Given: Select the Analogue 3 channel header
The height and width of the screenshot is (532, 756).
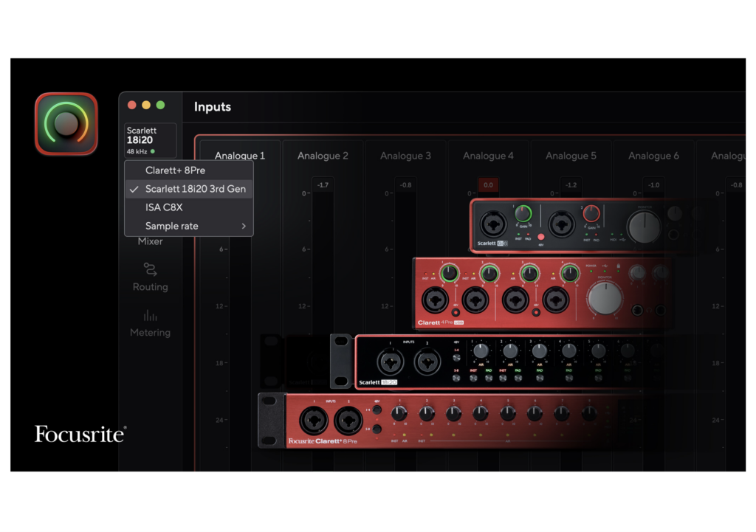Looking at the screenshot, I should coord(405,156).
